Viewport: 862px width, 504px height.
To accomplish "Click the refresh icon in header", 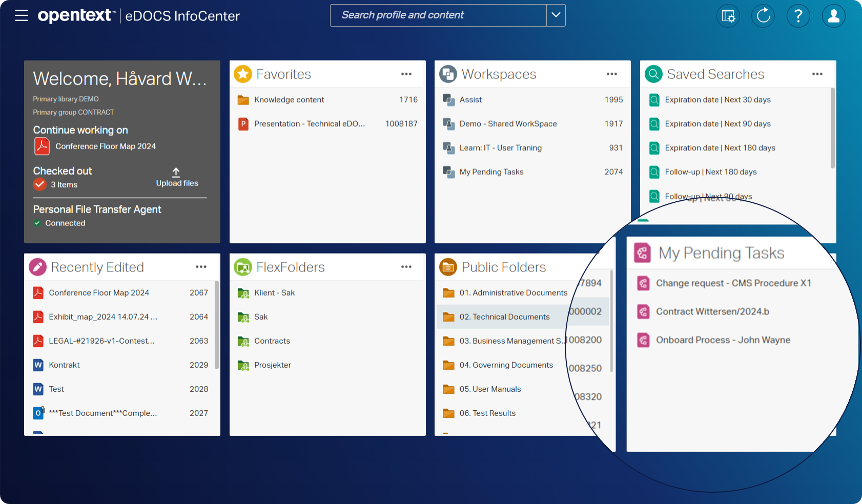I will click(763, 16).
